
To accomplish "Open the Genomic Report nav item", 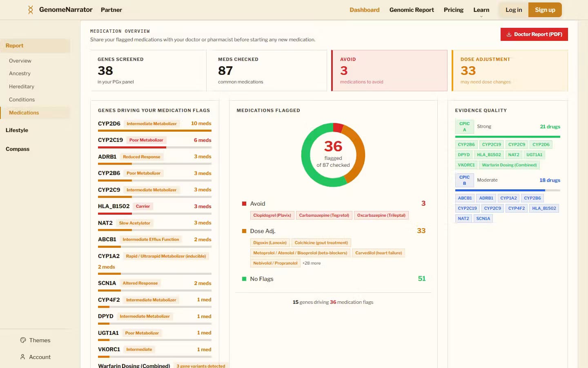I will click(x=412, y=10).
